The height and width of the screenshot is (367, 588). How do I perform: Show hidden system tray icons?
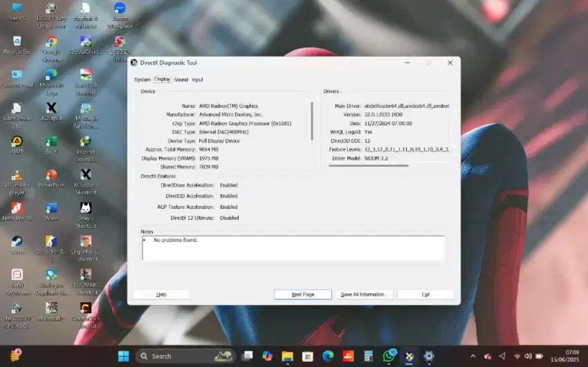pos(473,356)
